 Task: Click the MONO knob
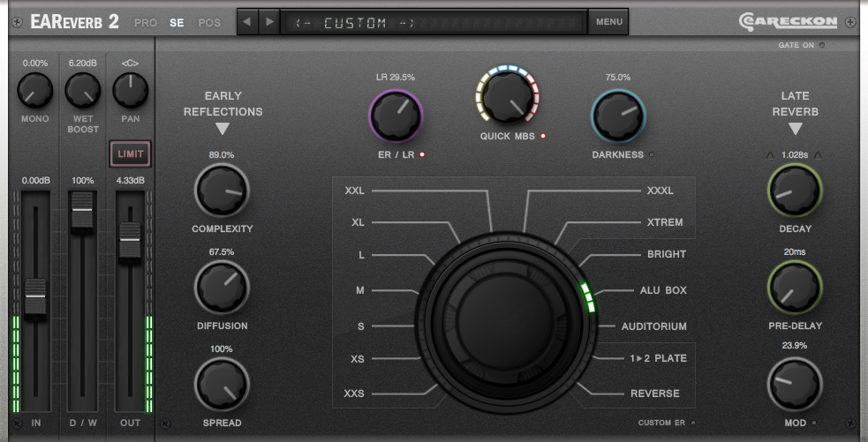[x=34, y=90]
